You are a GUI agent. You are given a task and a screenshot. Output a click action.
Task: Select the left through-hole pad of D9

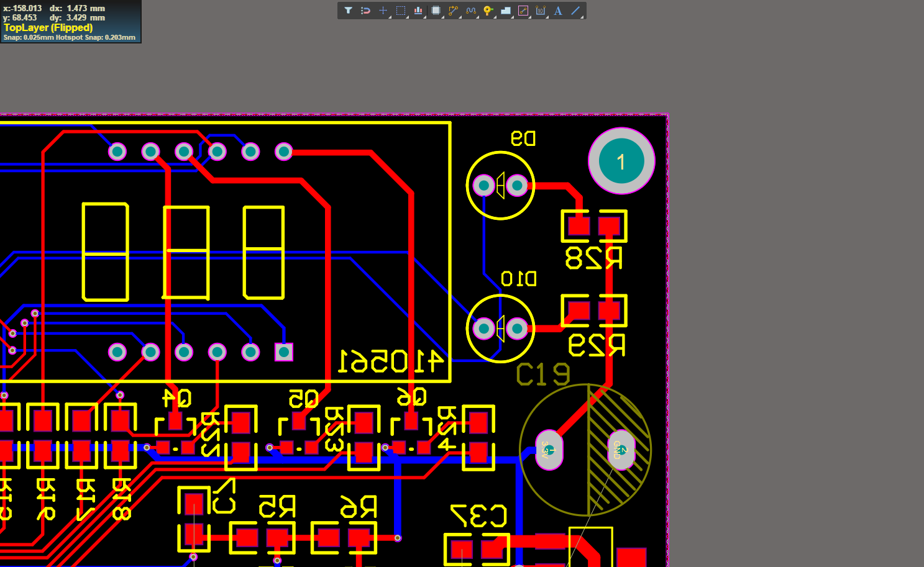click(483, 185)
